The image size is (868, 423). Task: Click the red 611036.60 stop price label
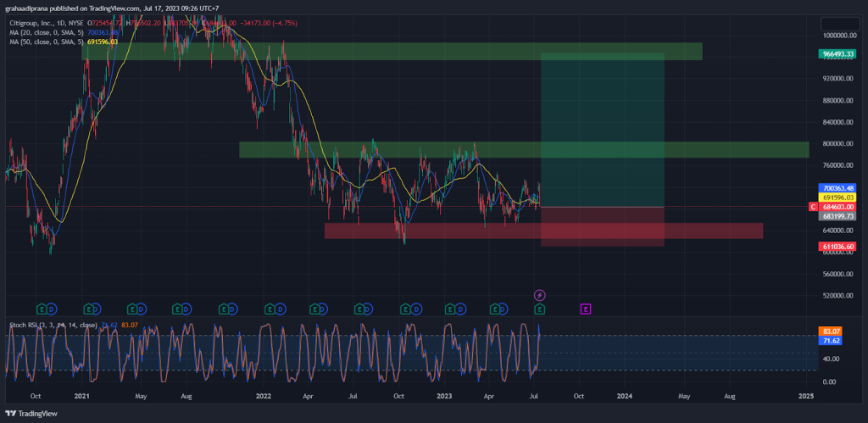(837, 246)
